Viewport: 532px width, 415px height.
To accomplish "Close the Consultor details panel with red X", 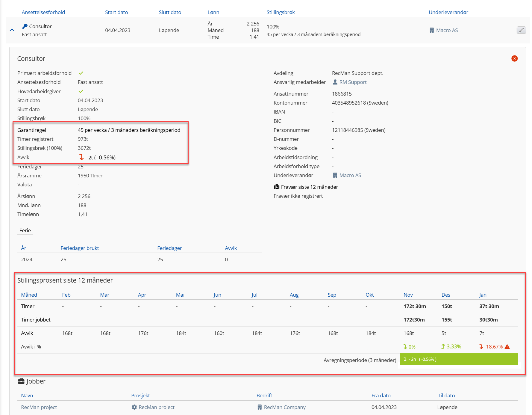I will pyautogui.click(x=514, y=58).
